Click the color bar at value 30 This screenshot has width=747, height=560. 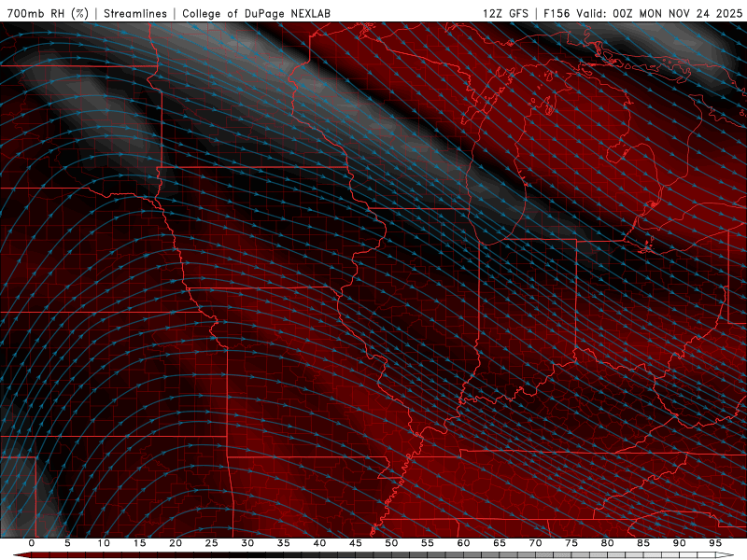pos(247,555)
